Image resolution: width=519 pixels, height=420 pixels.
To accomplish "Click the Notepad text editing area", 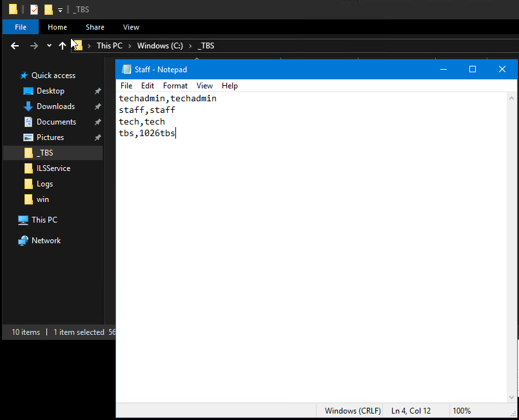I will (x=309, y=258).
